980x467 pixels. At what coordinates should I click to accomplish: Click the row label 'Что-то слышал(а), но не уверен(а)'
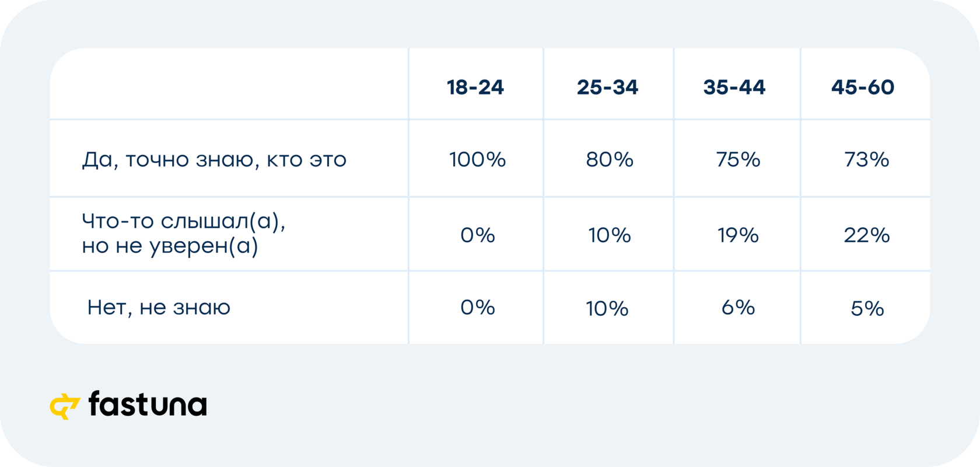184,233
